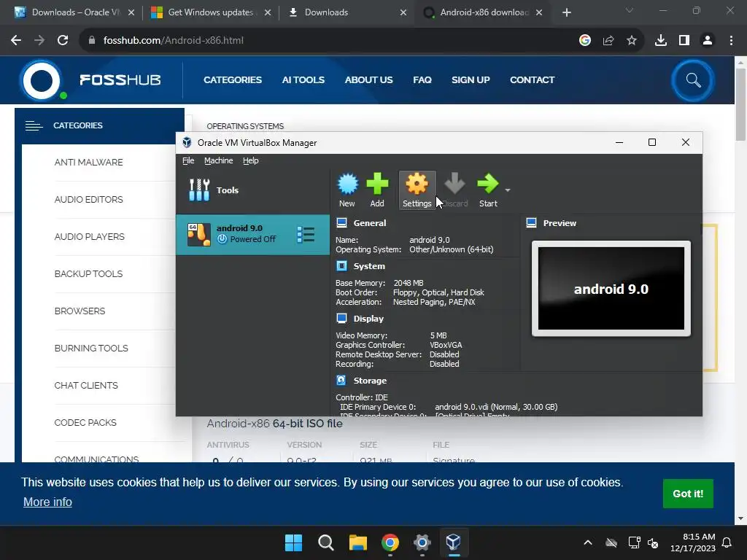Open the Chrome three-dot menu

731,41
